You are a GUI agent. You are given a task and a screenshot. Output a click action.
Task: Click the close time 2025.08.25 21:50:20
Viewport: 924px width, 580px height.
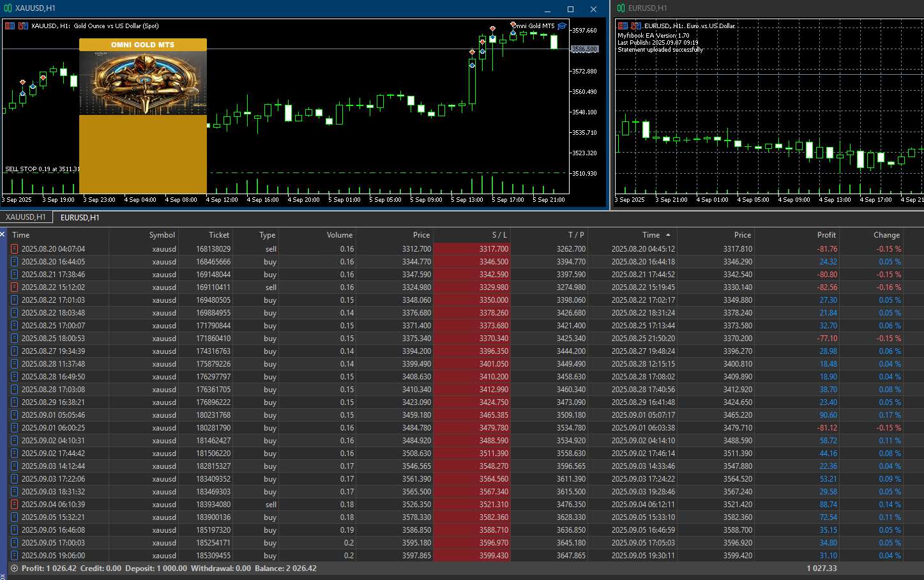[643, 339]
